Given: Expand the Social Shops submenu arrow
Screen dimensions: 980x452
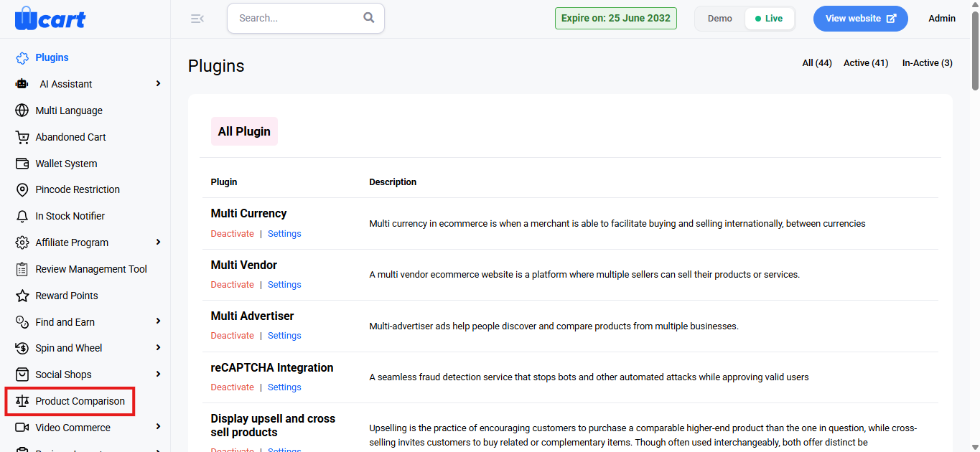Looking at the screenshot, I should coord(158,375).
